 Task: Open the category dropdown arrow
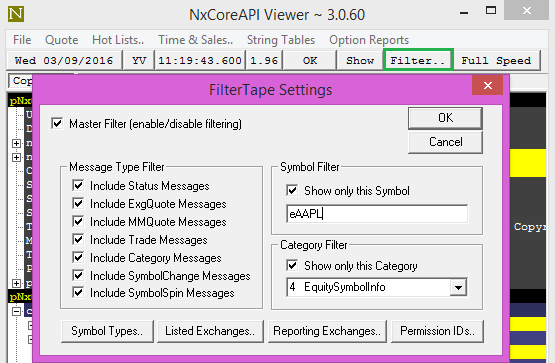tap(458, 287)
